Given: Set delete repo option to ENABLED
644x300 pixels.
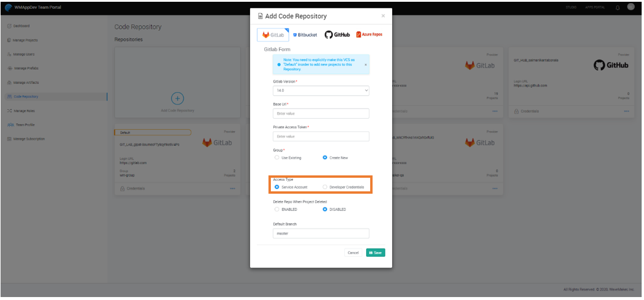Looking at the screenshot, I should [x=277, y=210].
